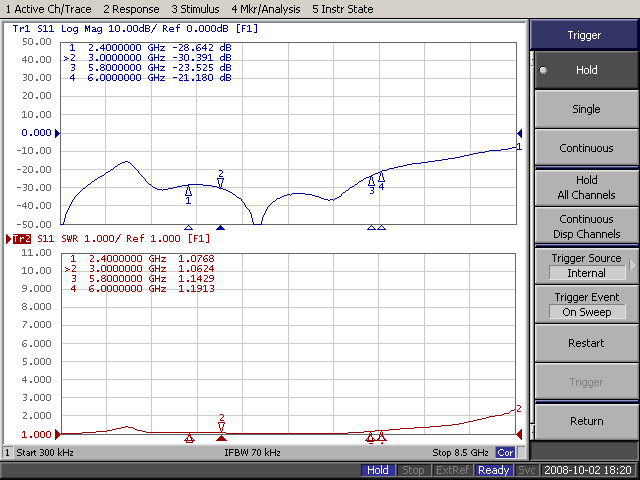Image resolution: width=640 pixels, height=480 pixels.
Task: Select the Hold softkey in the Trigger menu
Action: coord(585,71)
